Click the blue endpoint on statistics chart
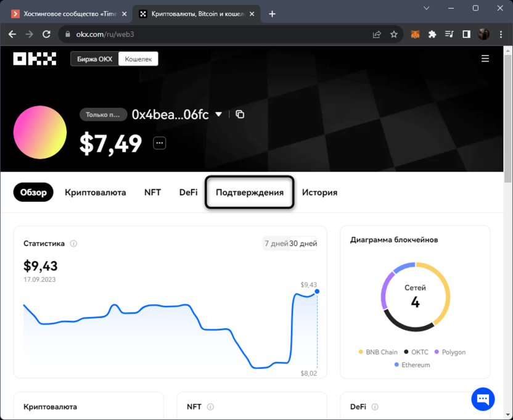 (x=317, y=291)
